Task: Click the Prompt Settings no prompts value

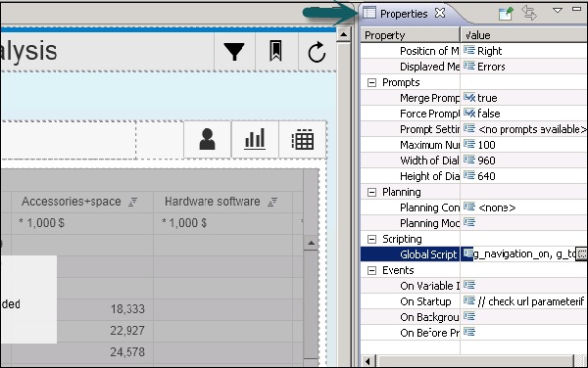Action: point(524,129)
